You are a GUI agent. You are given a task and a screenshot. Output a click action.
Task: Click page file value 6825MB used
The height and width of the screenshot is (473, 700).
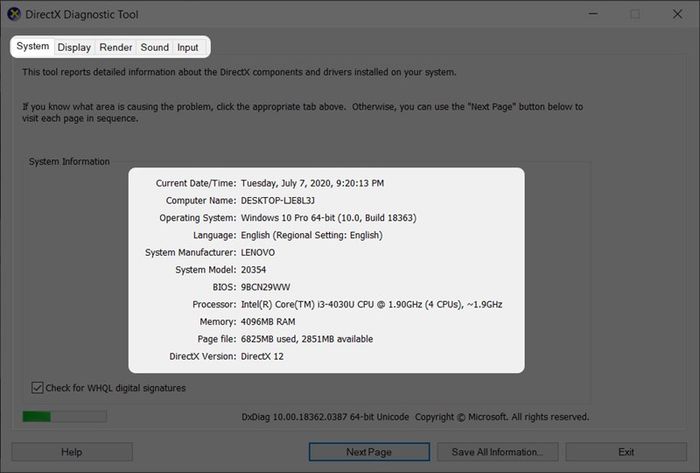(x=268, y=339)
